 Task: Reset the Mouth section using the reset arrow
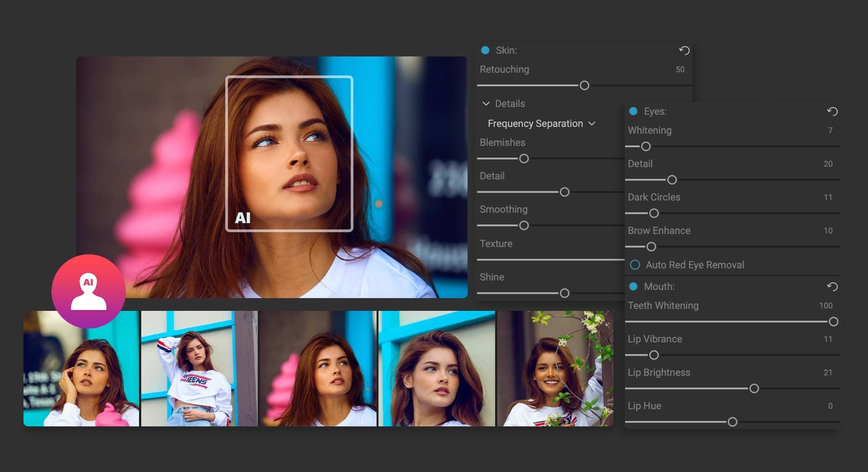click(832, 287)
